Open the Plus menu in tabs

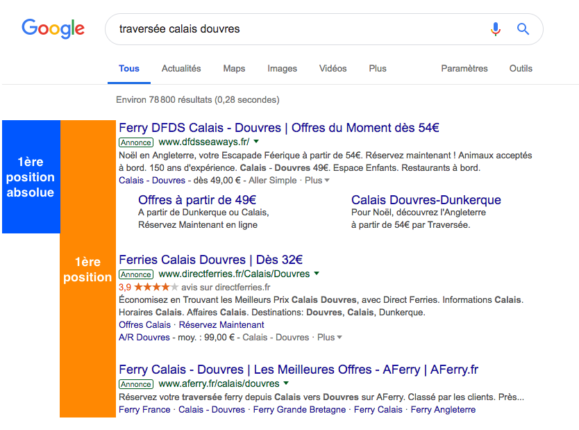(x=377, y=68)
